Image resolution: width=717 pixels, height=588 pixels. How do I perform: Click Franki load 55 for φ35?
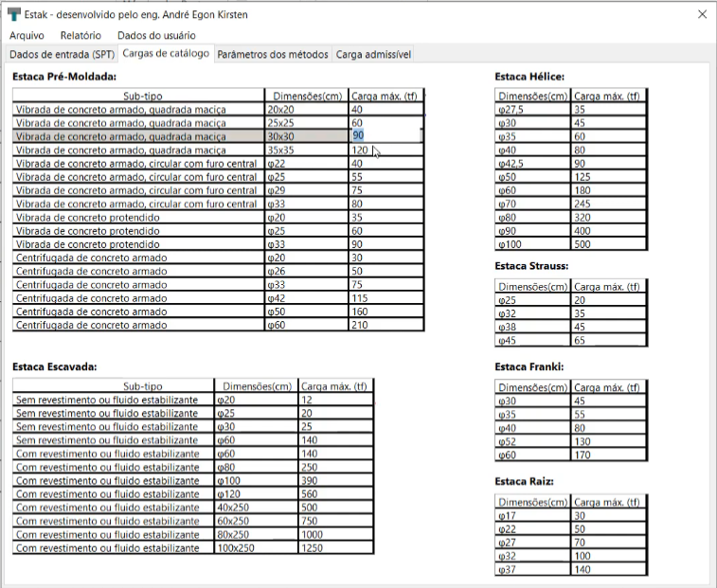609,415
